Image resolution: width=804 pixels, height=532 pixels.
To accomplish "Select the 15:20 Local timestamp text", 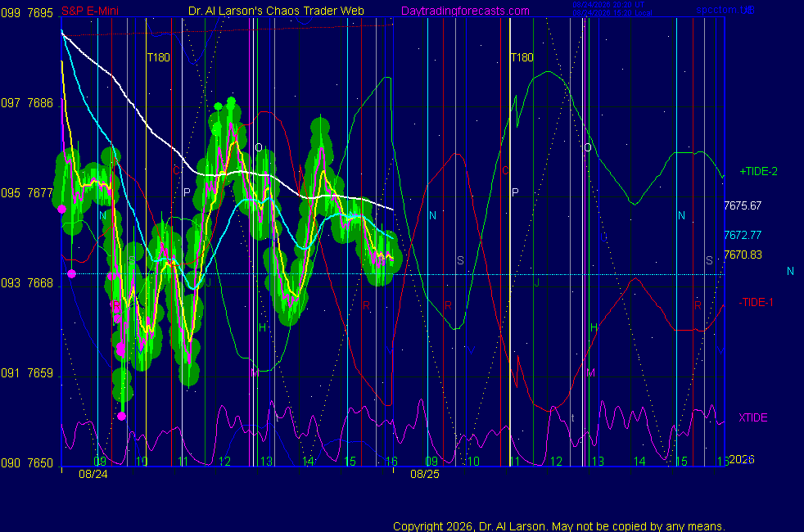I will pyautogui.click(x=612, y=13).
